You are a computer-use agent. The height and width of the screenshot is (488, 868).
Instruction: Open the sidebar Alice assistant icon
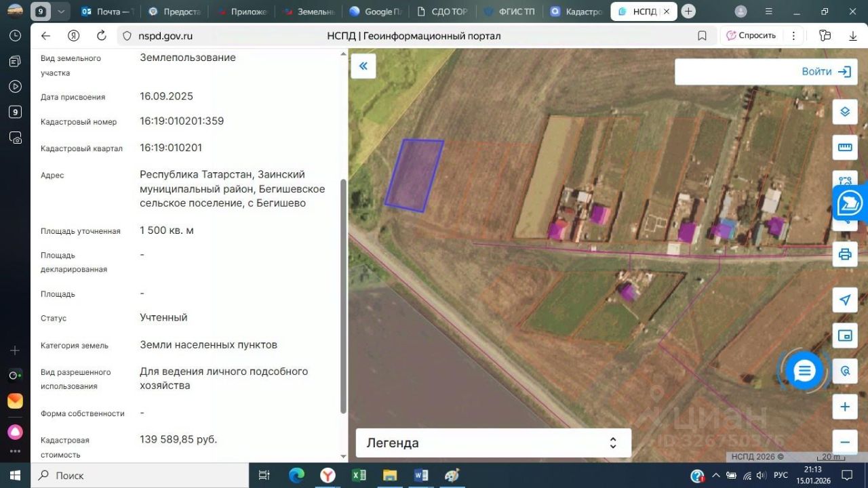(x=15, y=432)
